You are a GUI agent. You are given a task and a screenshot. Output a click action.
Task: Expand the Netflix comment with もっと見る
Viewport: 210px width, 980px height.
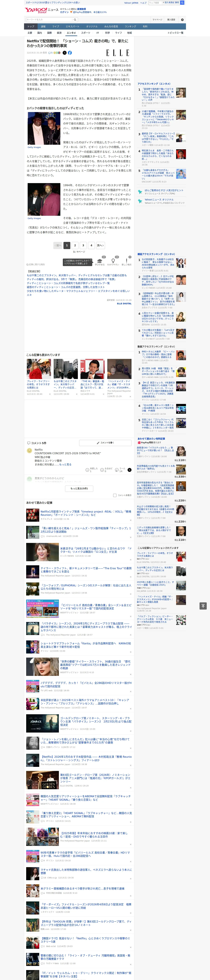click(65, 465)
